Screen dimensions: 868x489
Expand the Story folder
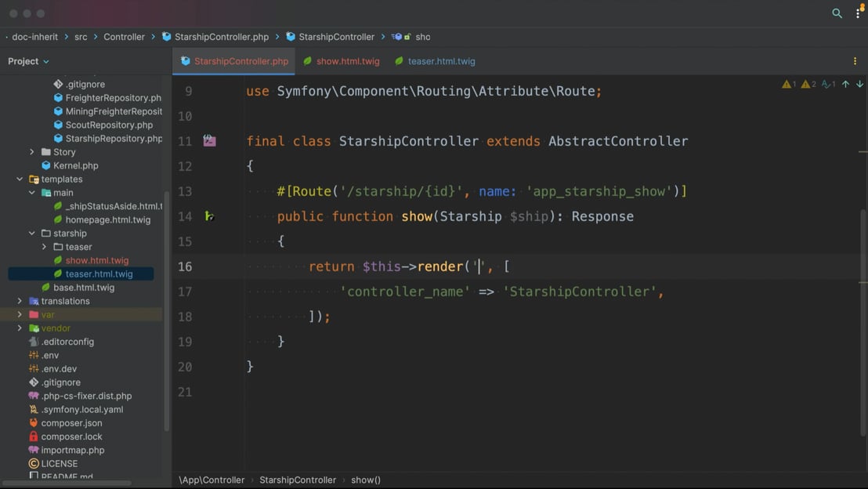31,152
